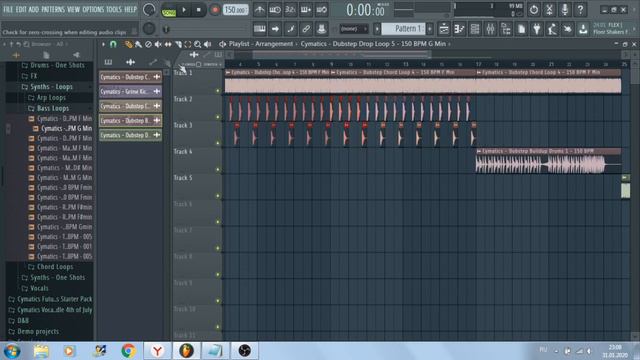
Task: Click the microphone recording icon
Action: [x=565, y=10]
